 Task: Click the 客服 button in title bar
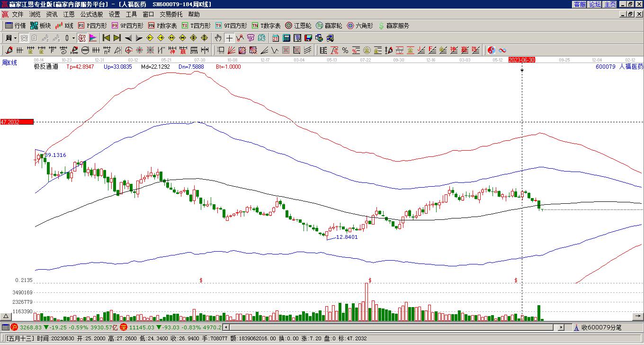(x=580, y=4)
